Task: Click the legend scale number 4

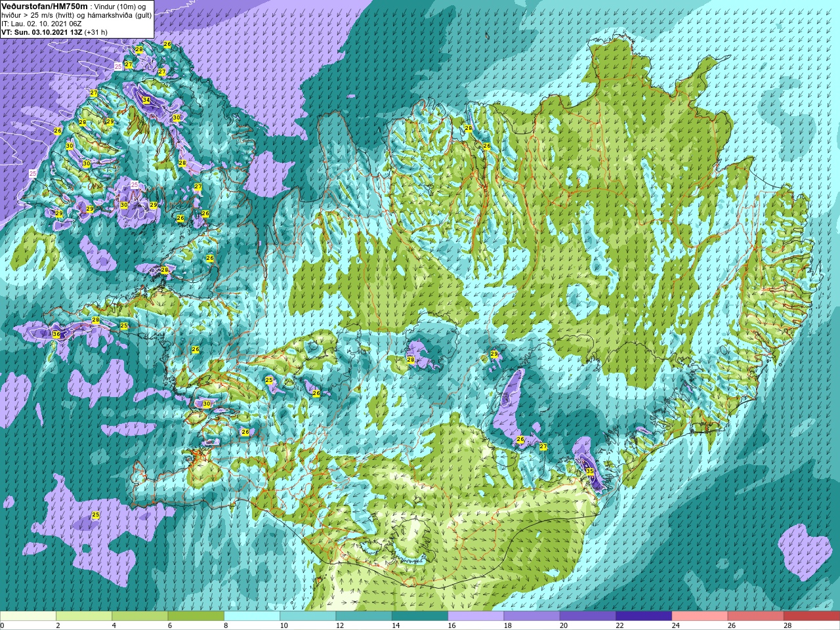Action: (114, 625)
